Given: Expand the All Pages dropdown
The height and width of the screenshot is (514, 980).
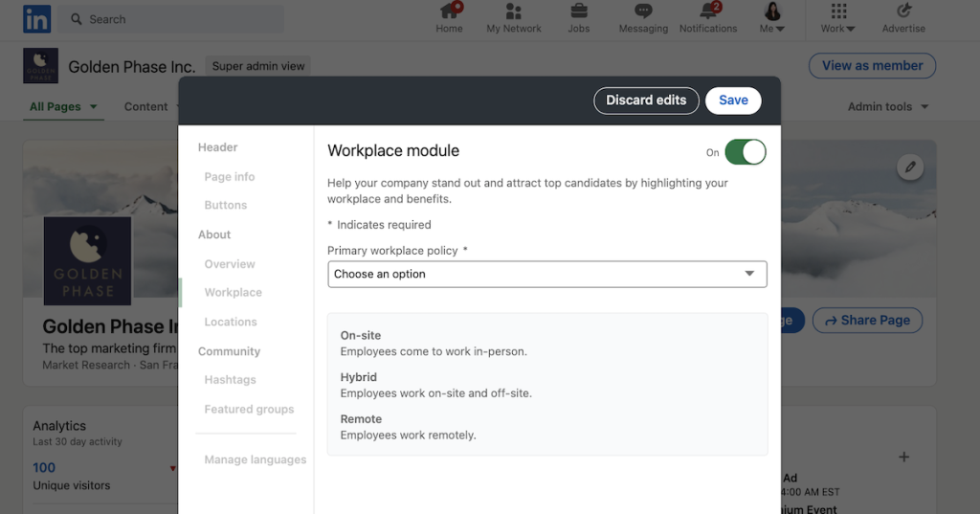Looking at the screenshot, I should (x=63, y=106).
